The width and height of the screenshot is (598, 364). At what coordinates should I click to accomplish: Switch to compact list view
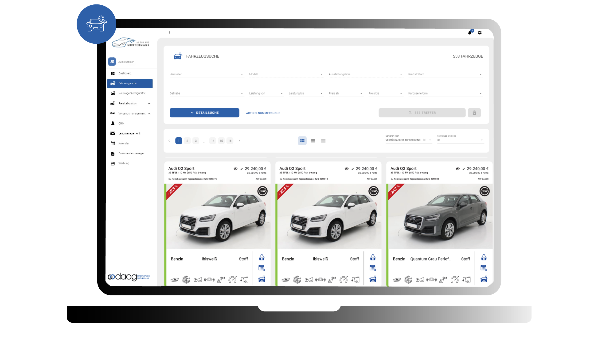(323, 141)
